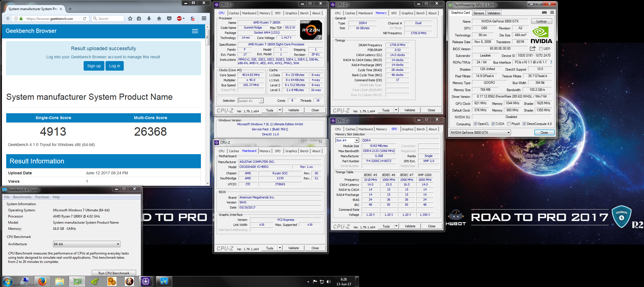Click Validate in CPU-Z SPD window
Screen dimensions: 644x287
point(410,226)
